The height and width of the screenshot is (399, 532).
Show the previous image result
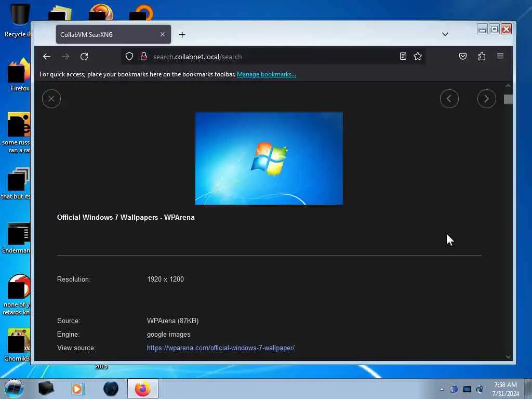[449, 99]
